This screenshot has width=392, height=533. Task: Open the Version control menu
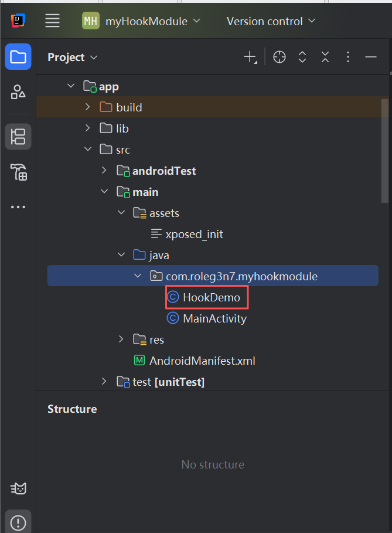[x=271, y=22]
